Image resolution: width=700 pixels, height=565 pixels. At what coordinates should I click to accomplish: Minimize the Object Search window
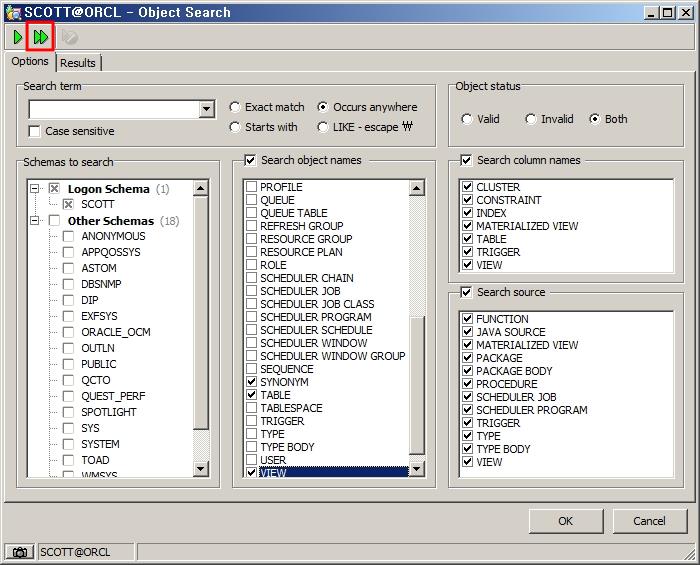(652, 13)
